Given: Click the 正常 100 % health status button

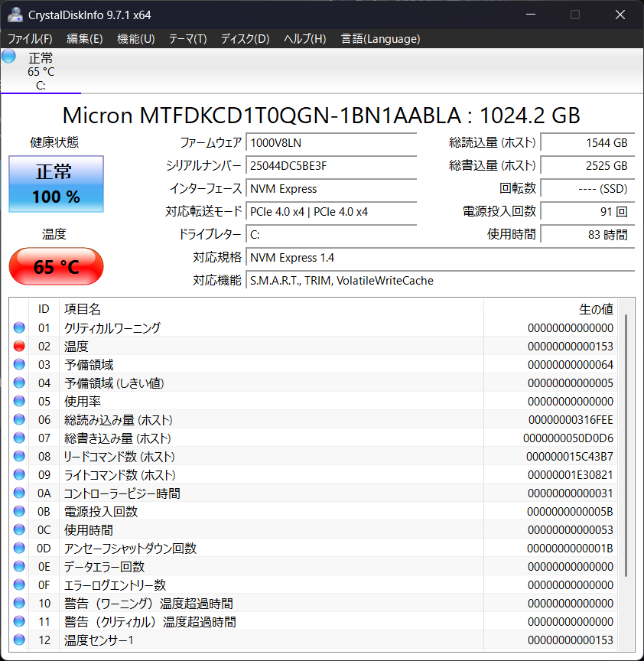Looking at the screenshot, I should point(56,184).
